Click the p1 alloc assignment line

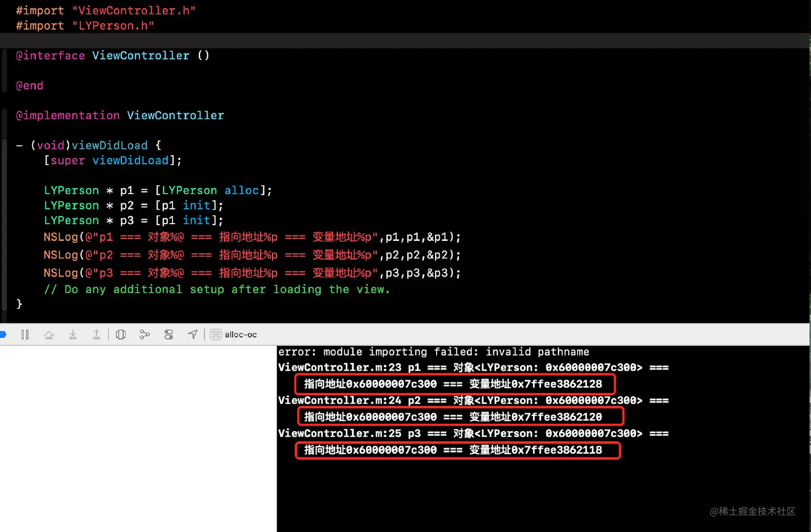[158, 191]
